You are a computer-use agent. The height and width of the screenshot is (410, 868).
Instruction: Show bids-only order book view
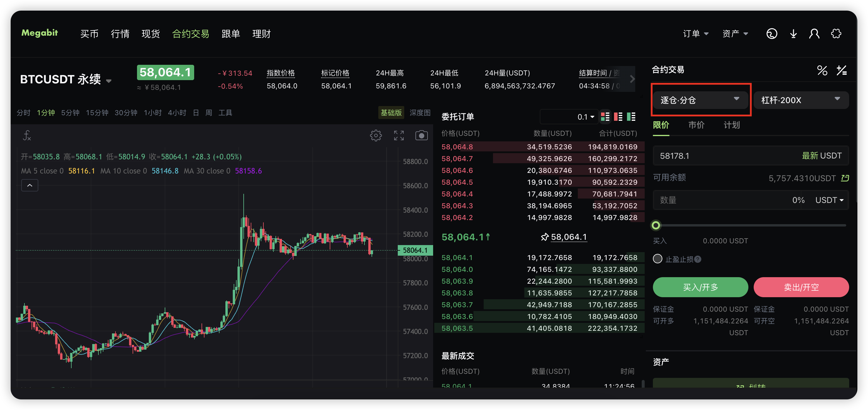coord(631,117)
